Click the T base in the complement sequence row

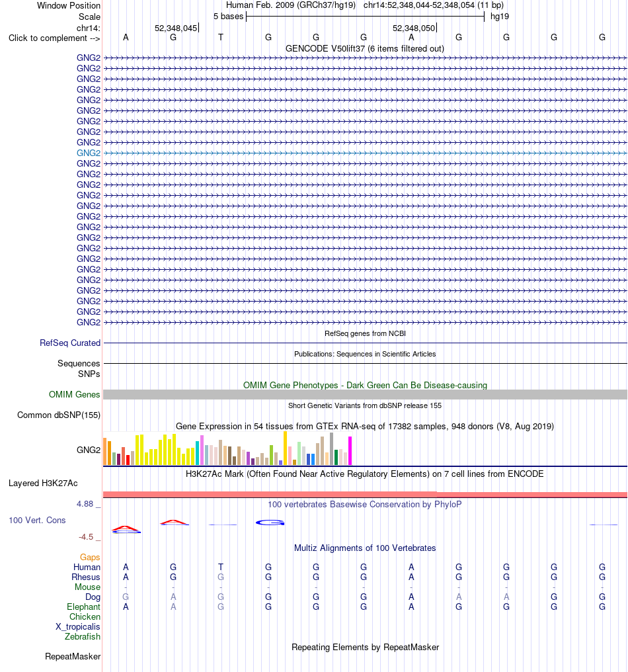click(x=221, y=37)
